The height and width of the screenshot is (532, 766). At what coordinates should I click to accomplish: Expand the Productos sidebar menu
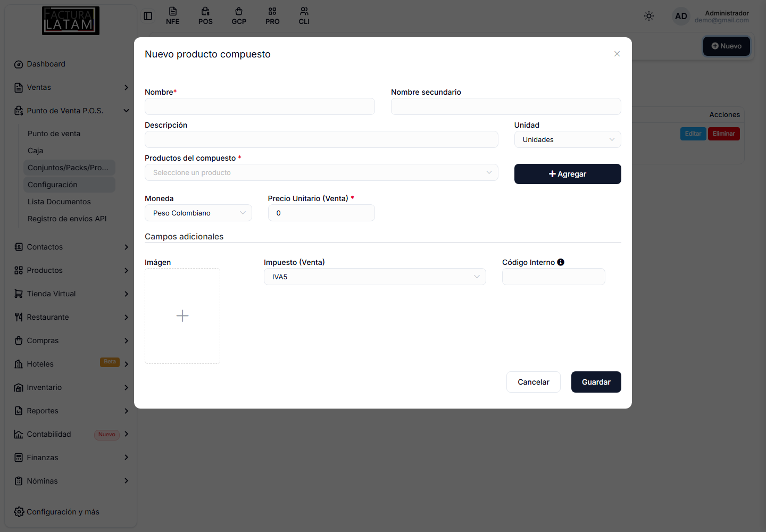71,270
